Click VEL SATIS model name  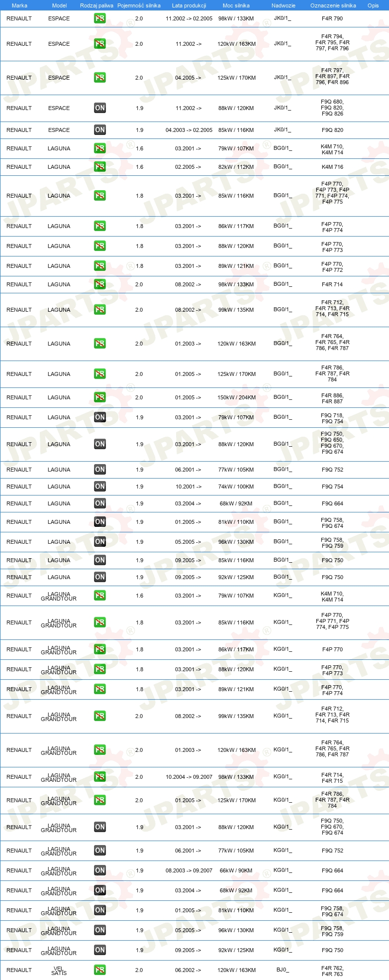(59, 970)
